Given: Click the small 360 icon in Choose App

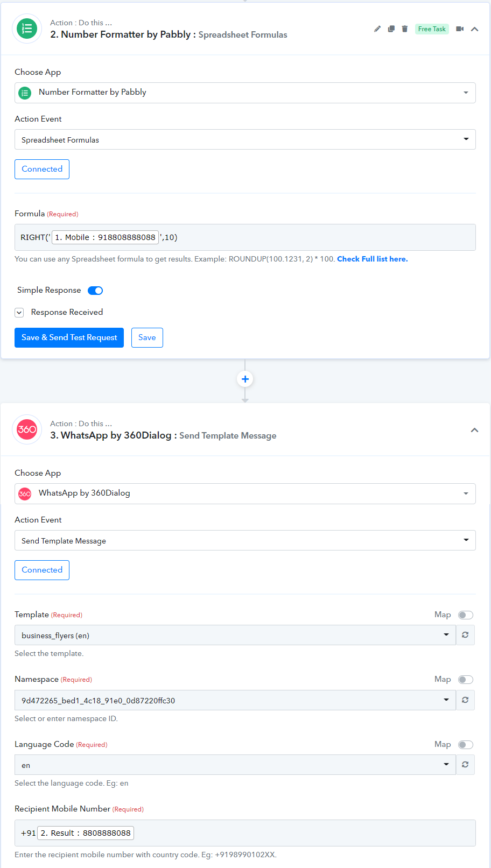Looking at the screenshot, I should 25,494.
